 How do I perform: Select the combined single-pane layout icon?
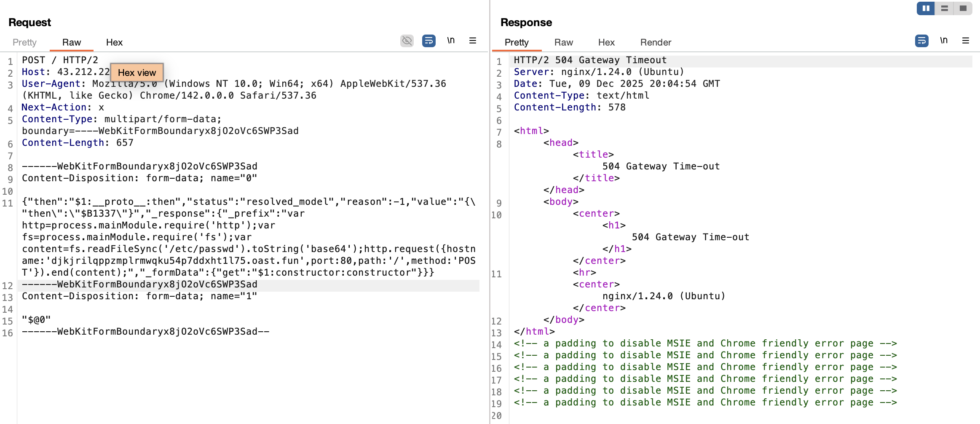963,8
